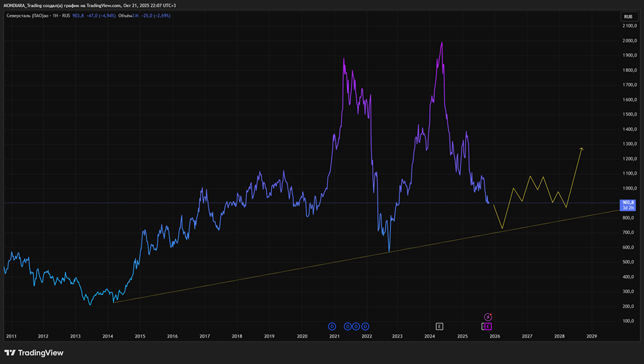Click the 1 500,0 price scale label
Image resolution: width=644 pixels, height=364 pixels.
click(x=630, y=115)
